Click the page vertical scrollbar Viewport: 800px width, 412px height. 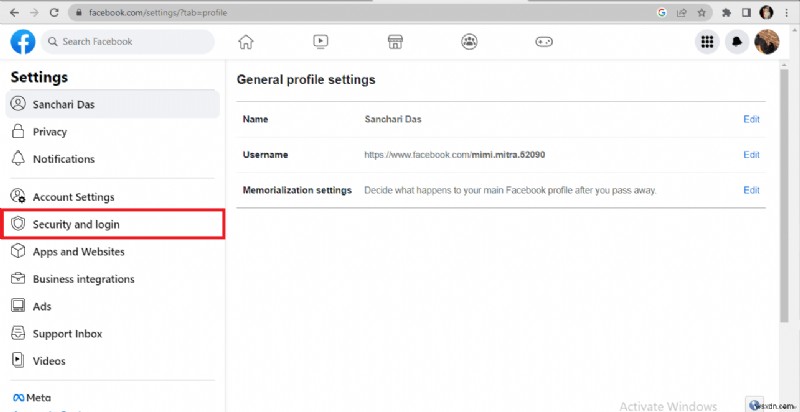784,196
